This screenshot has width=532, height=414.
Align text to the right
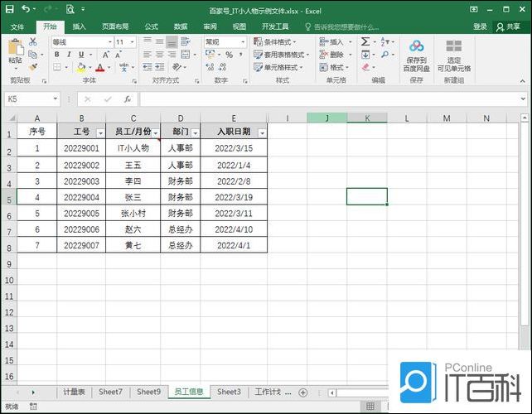coord(172,55)
